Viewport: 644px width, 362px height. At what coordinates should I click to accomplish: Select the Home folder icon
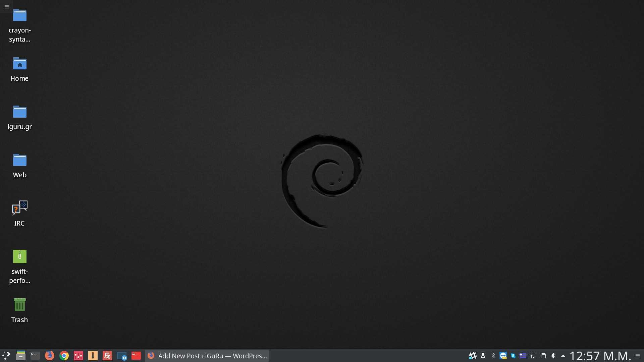pyautogui.click(x=20, y=69)
